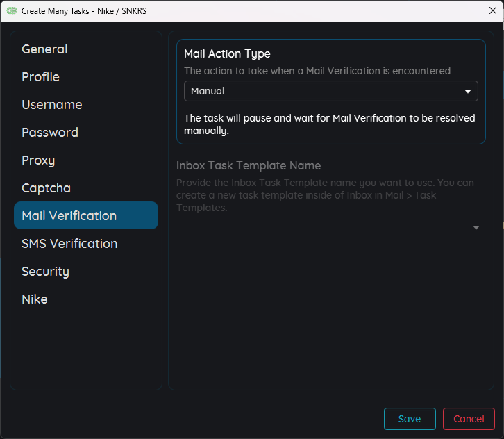504x439 pixels.
Task: Expand the Inbox Task Template Name arrow
Action: coord(476,228)
